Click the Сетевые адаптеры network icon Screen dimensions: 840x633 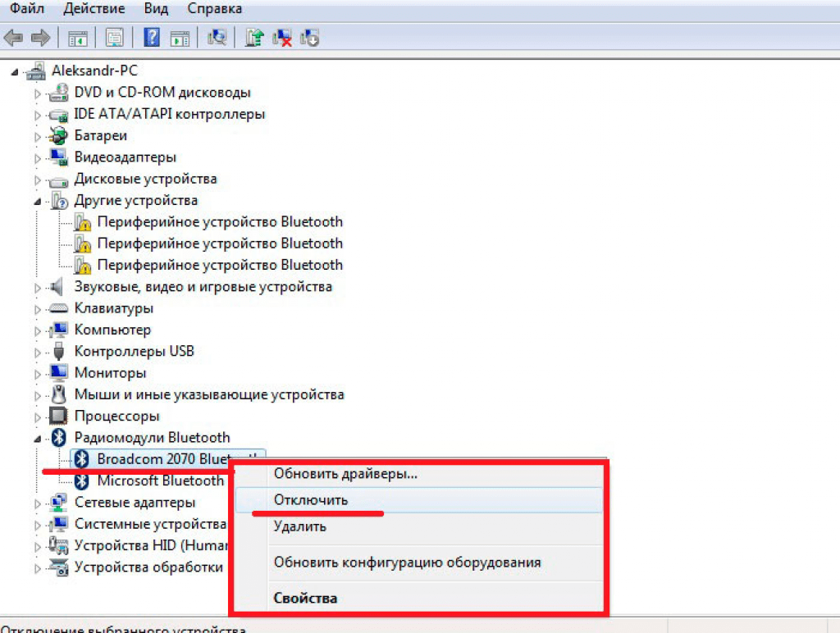[x=58, y=503]
